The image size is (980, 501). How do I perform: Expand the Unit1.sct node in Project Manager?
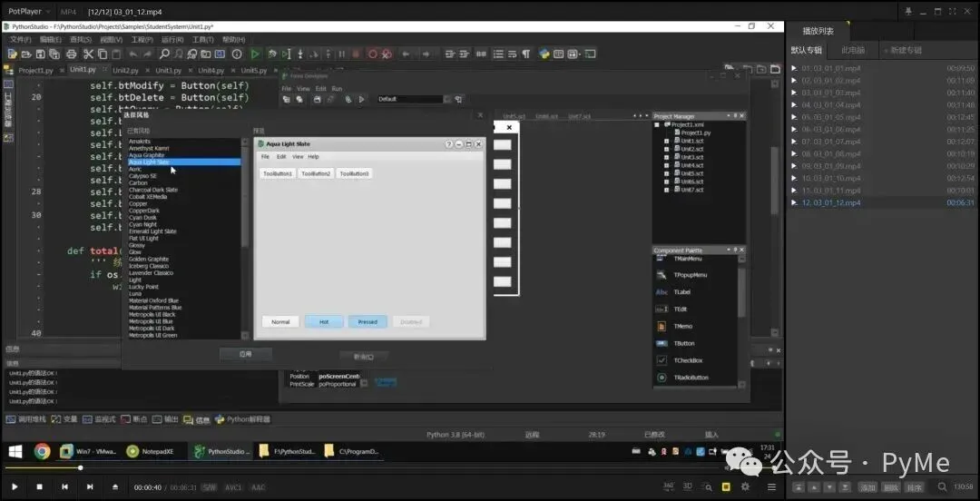coord(667,142)
